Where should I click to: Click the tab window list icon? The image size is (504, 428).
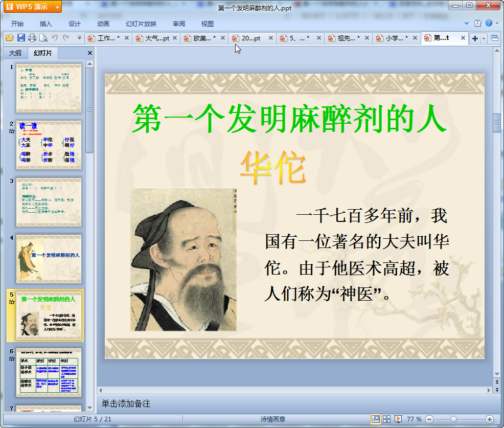pos(495,38)
